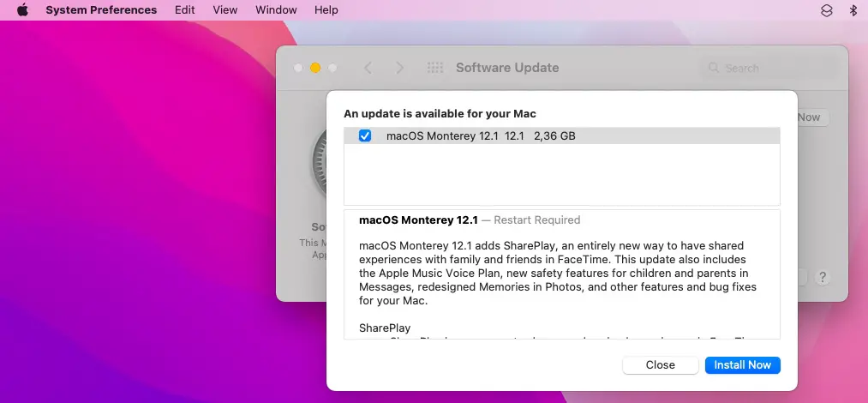Go forward with the right chevron
The height and width of the screenshot is (403, 868).
pyautogui.click(x=399, y=68)
